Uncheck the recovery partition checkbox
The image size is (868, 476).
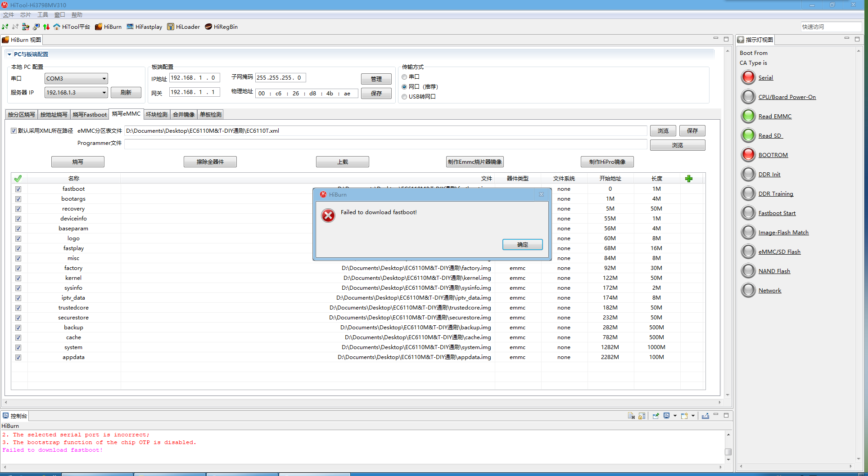tap(18, 209)
